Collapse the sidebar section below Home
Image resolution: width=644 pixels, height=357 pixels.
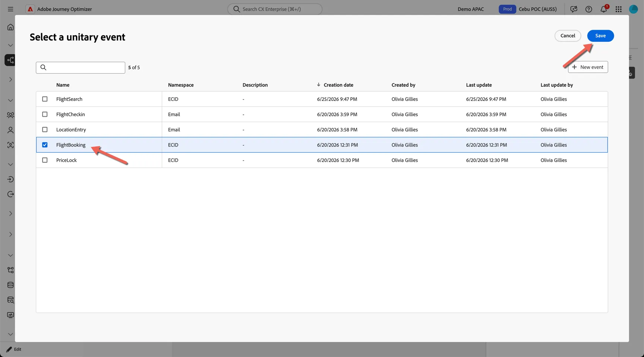[10, 45]
